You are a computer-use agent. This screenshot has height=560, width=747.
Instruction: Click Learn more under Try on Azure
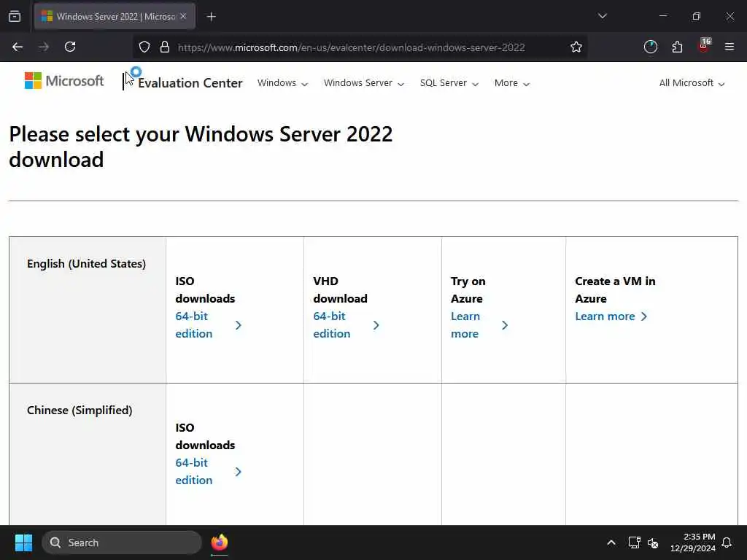click(479, 324)
